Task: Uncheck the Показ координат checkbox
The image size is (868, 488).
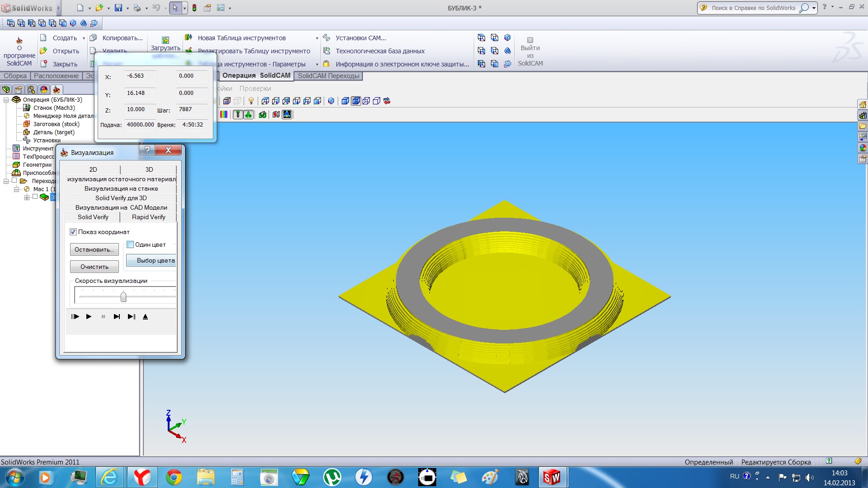Action: coord(73,232)
